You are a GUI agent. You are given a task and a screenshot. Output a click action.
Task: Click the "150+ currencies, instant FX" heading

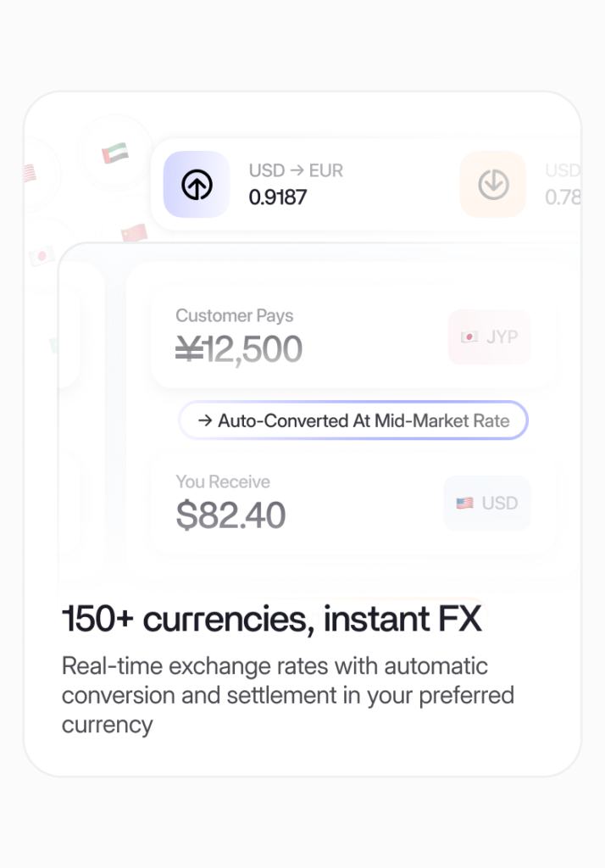(x=271, y=620)
